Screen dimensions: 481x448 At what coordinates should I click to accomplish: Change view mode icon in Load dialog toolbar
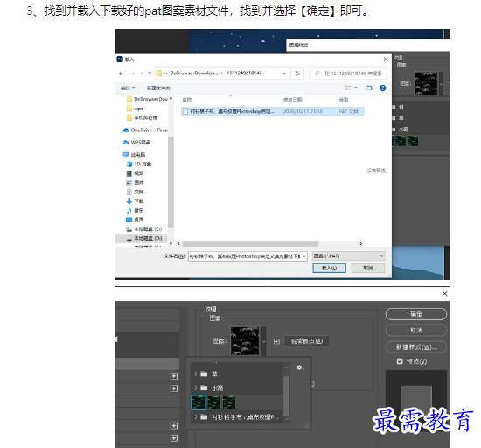347,87
